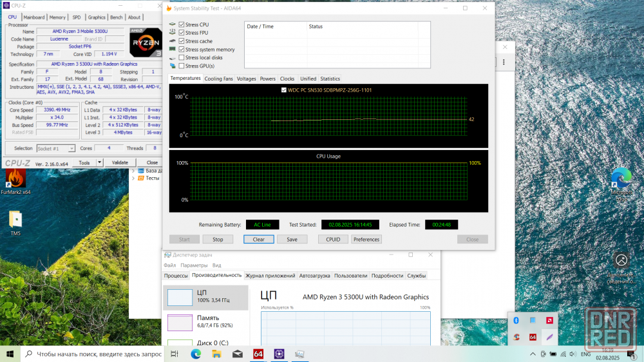Click the Tools button in CPU-Z
This screenshot has width=644, height=362.
pos(84,163)
